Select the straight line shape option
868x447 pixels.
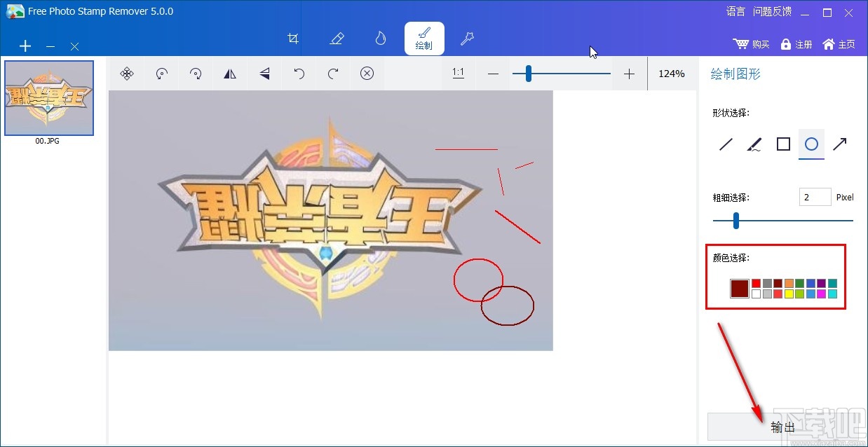(725, 144)
